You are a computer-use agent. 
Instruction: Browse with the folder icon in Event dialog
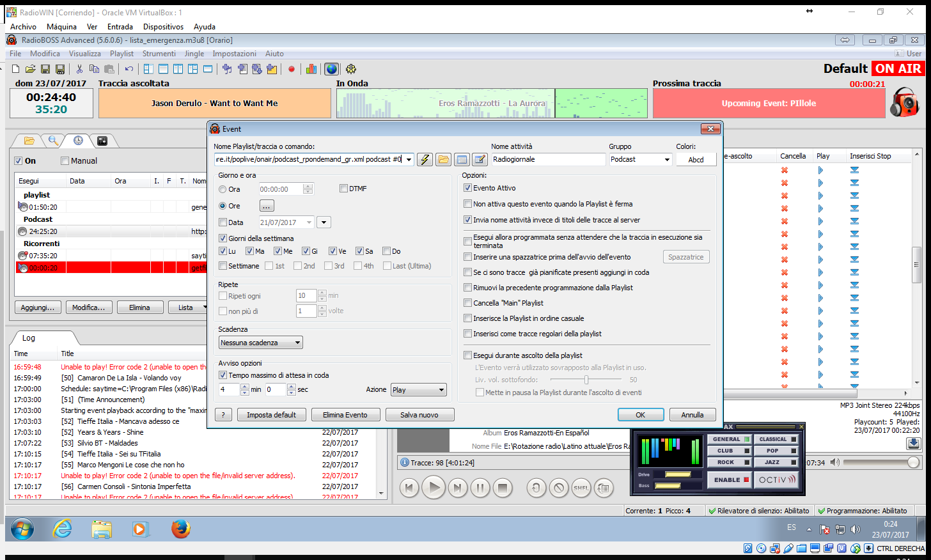(443, 160)
